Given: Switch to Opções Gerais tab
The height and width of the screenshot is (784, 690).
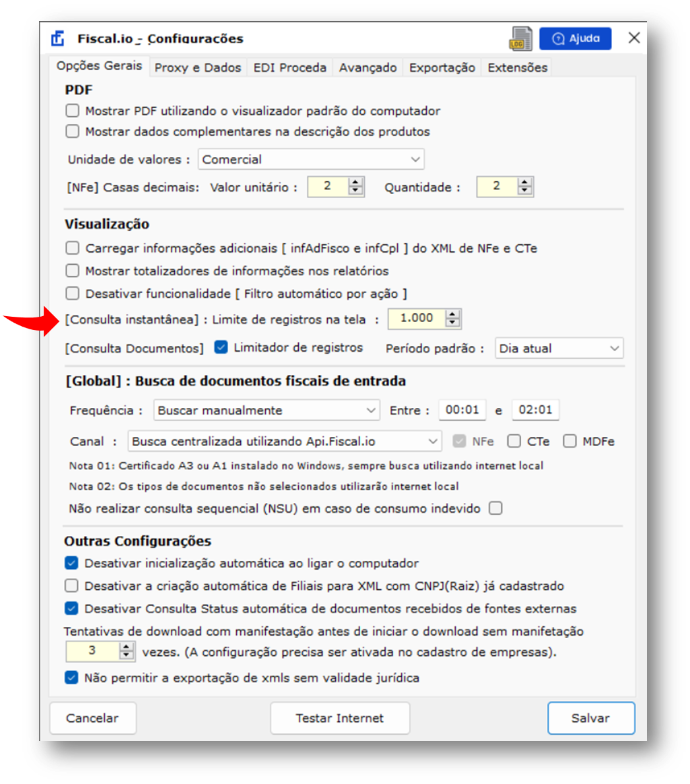Looking at the screenshot, I should pos(99,66).
